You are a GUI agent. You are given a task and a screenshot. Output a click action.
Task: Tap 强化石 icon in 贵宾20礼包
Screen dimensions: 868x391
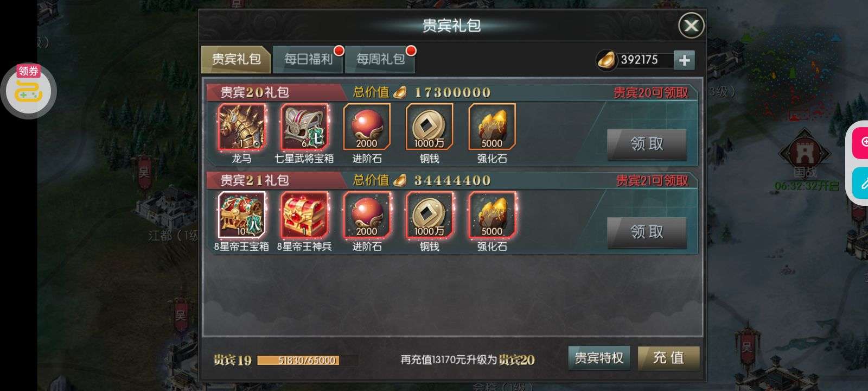coord(492,127)
